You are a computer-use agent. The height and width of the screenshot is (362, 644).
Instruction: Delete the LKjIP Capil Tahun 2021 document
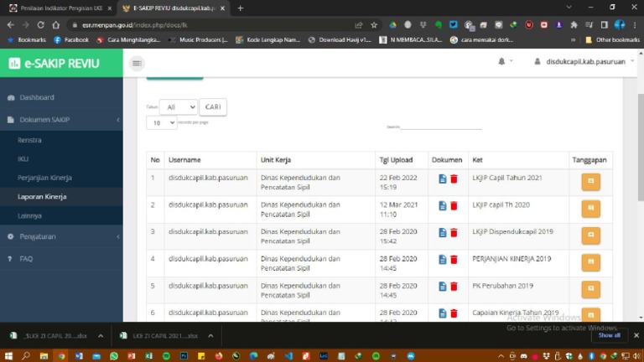click(x=454, y=178)
